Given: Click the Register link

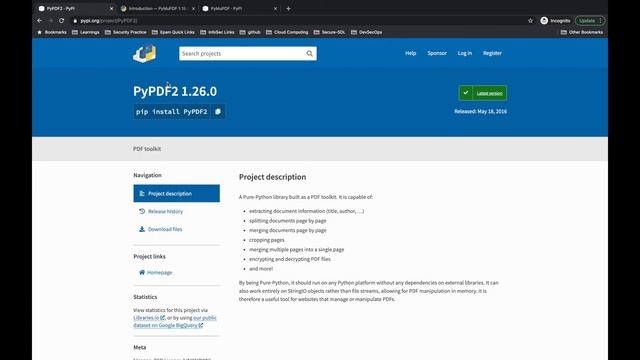Looking at the screenshot, I should [x=492, y=53].
